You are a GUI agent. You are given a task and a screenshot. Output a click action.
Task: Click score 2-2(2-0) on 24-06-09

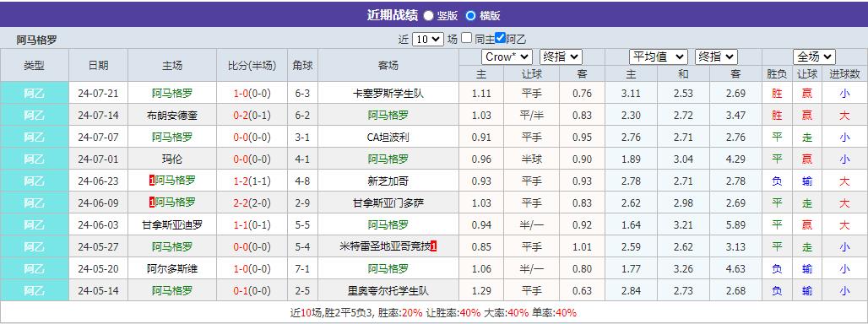[x=252, y=202]
